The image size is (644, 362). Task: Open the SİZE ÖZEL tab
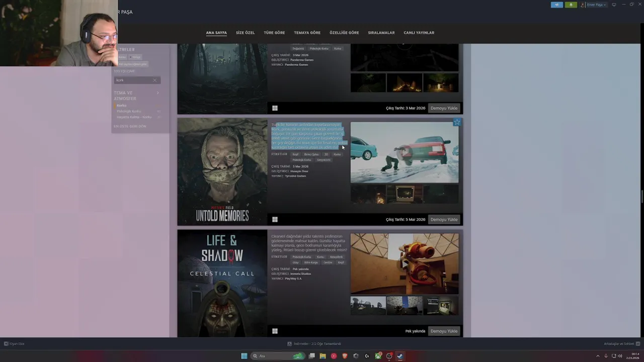245,33
